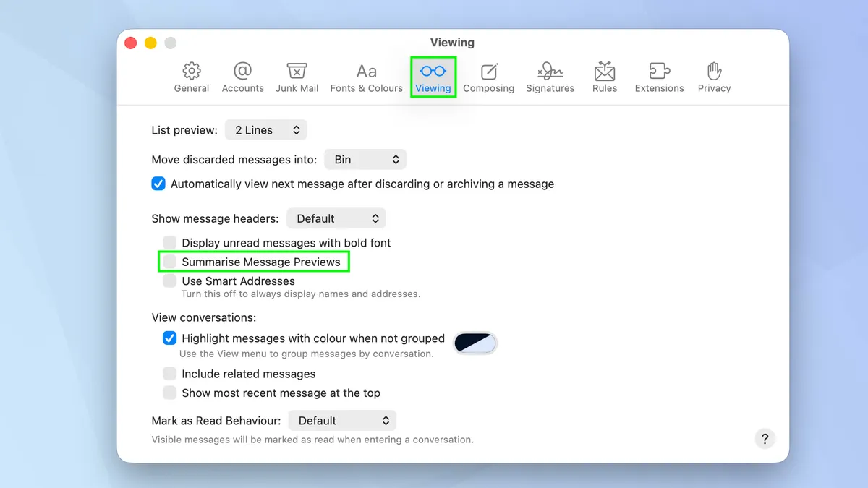The image size is (868, 488).
Task: Pick a highlight colour for ungrouped messages
Action: pyautogui.click(x=475, y=343)
